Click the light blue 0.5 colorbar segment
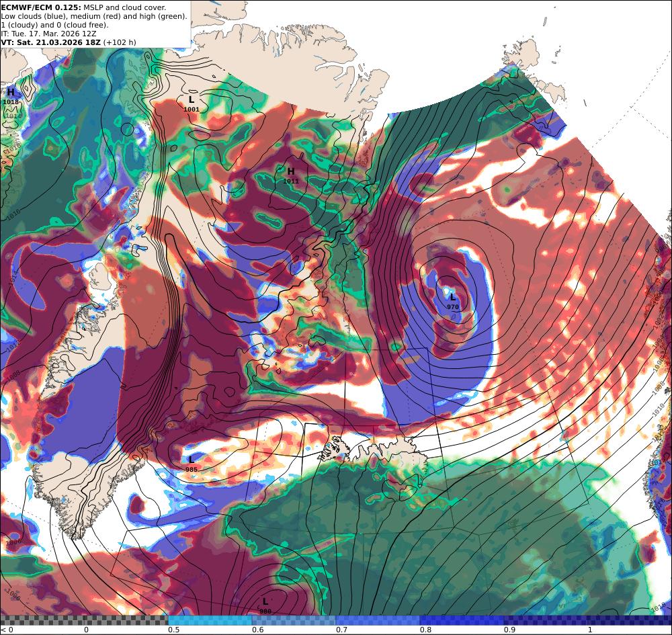This screenshot has height=635, width=672. coord(210,620)
